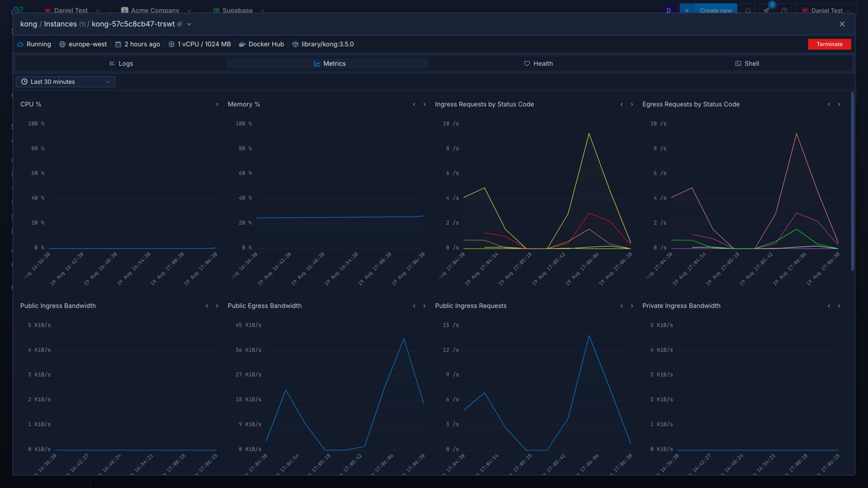868x488 pixels.
Task: Click the scrollbar of the metrics panel
Action: [x=853, y=181]
